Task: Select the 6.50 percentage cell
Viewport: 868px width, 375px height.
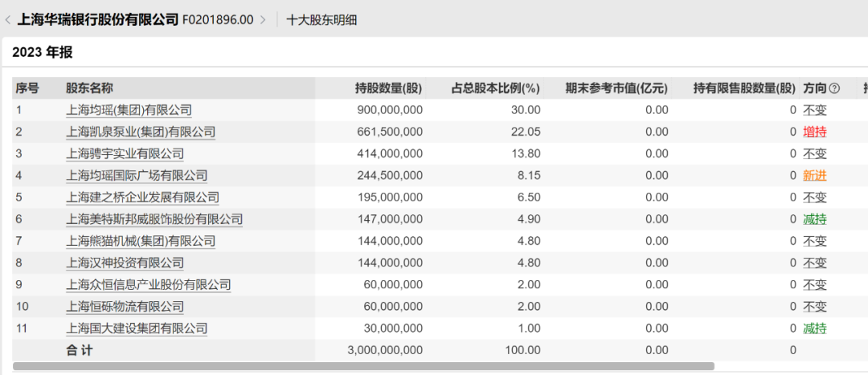Action: tap(530, 198)
